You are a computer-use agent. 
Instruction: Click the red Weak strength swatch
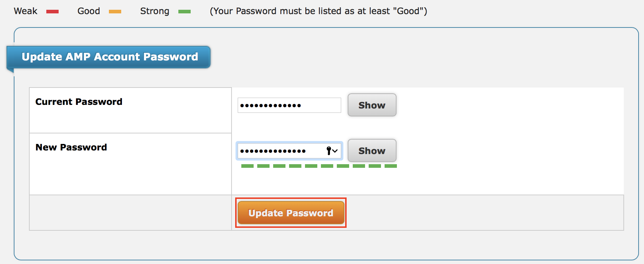pos(52,12)
